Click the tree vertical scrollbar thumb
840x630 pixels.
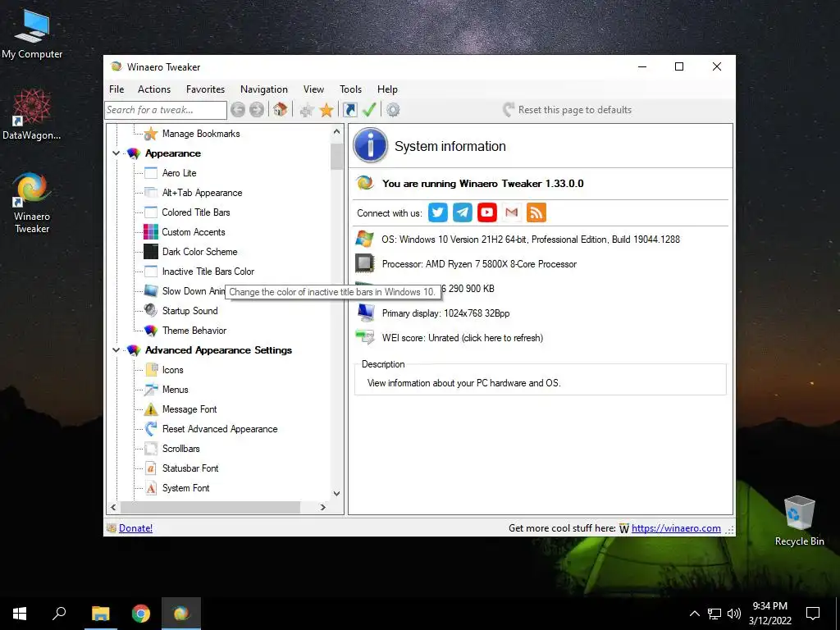click(x=336, y=157)
